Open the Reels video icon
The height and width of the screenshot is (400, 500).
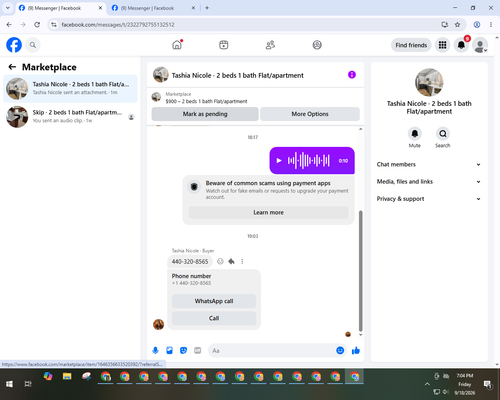tap(224, 45)
